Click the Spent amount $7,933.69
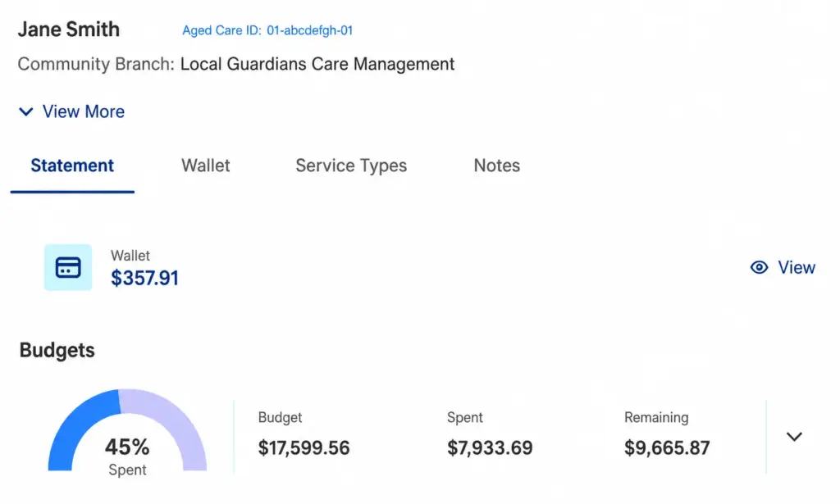Screen dimensions: 840x504 tap(491, 447)
